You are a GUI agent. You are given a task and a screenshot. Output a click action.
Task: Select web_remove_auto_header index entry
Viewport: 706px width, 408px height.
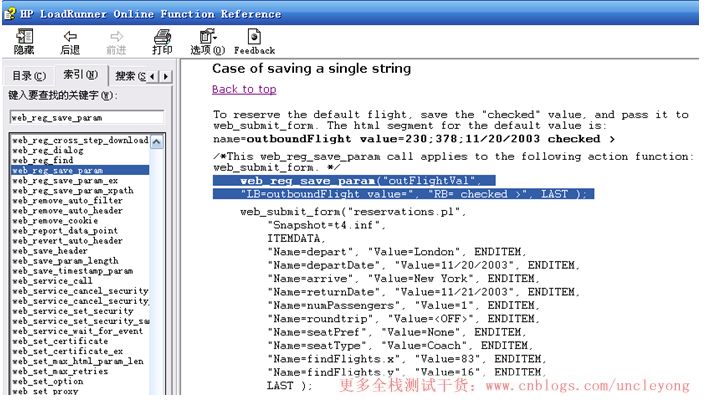pos(67,211)
